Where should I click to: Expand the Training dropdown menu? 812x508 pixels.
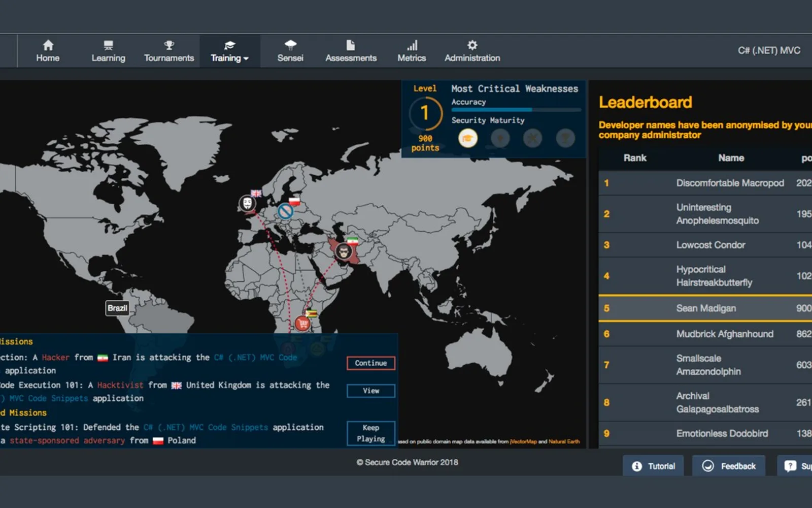click(x=230, y=51)
